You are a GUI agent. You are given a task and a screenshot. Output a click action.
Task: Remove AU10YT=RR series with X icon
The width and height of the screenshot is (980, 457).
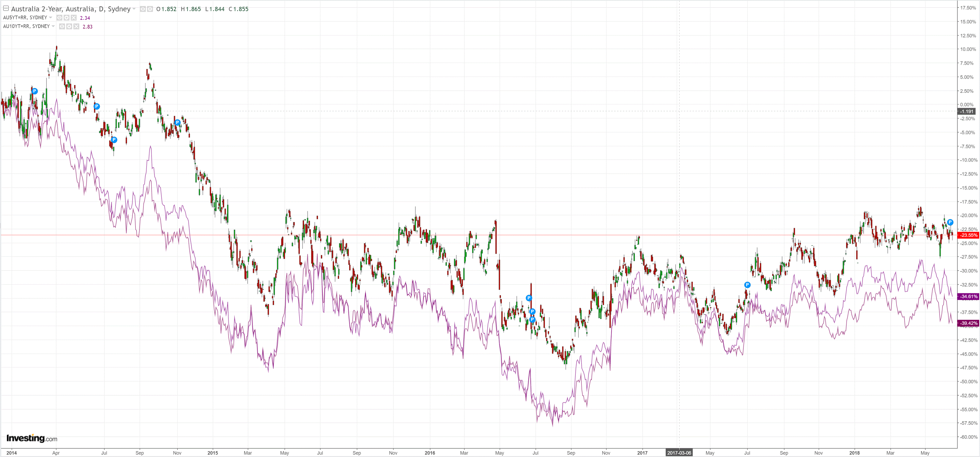[77, 26]
